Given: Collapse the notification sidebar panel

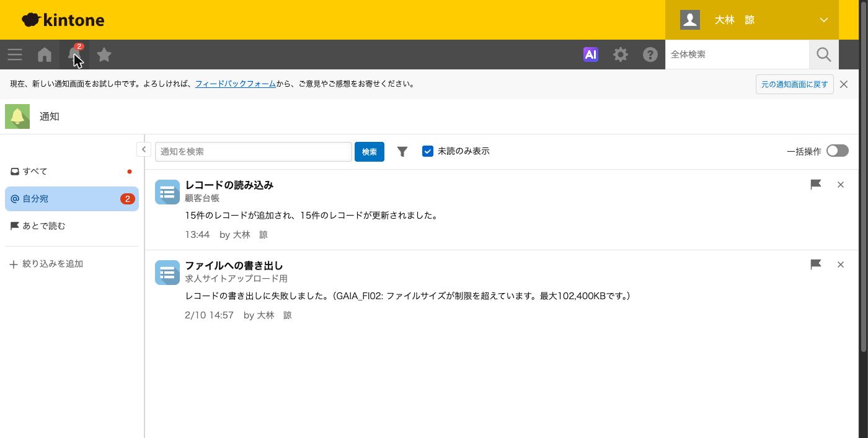Looking at the screenshot, I should [x=144, y=149].
